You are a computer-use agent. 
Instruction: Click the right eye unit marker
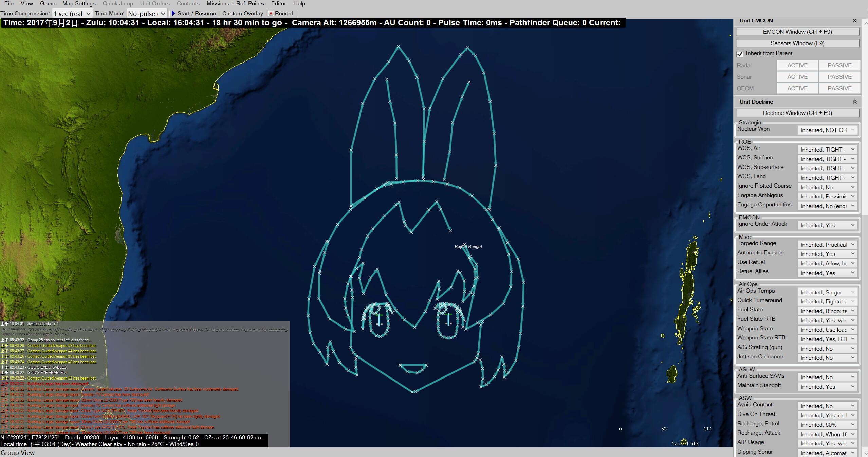tap(448, 319)
